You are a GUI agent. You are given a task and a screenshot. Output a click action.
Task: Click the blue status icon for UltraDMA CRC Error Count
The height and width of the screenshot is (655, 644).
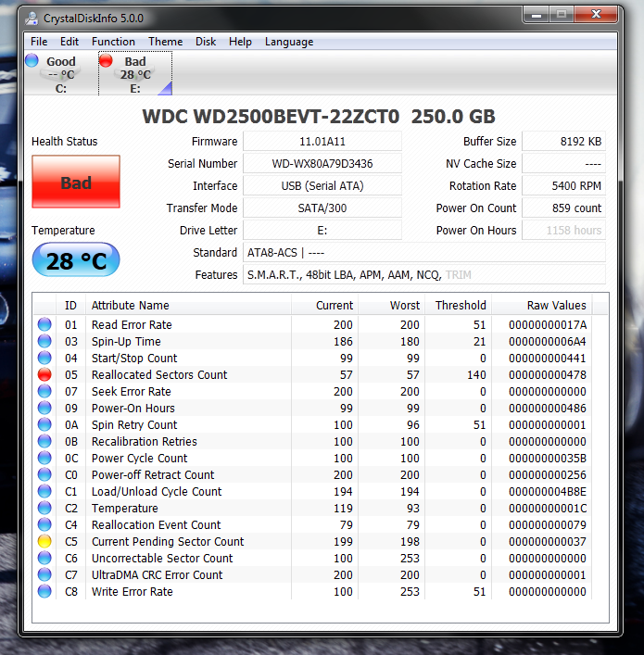pos(44,574)
